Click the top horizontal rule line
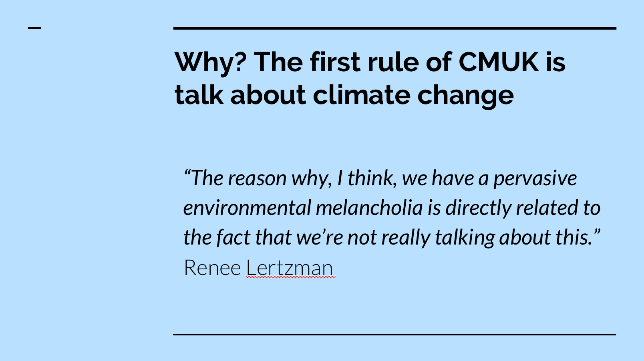644x361 pixels. (x=394, y=28)
